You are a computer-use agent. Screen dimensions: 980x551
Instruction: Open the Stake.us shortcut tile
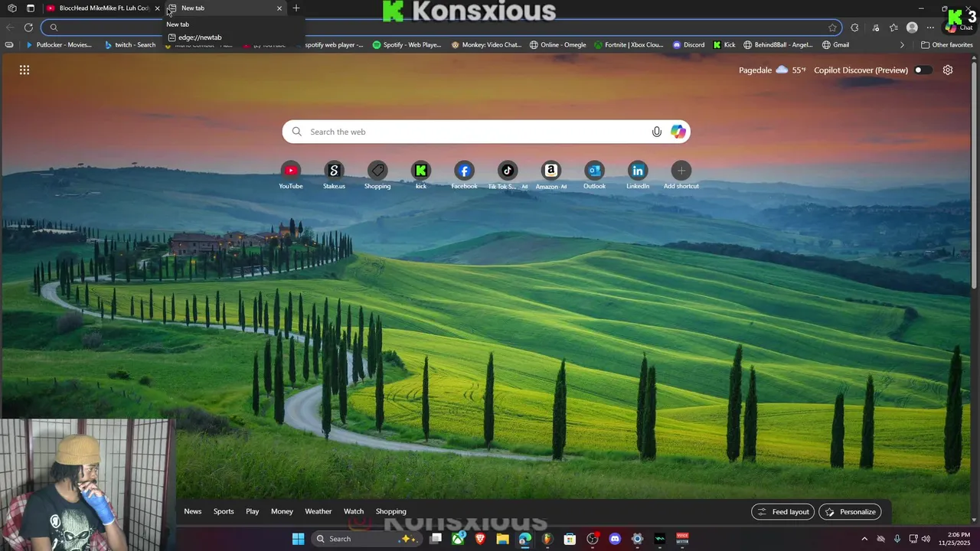[x=334, y=175]
